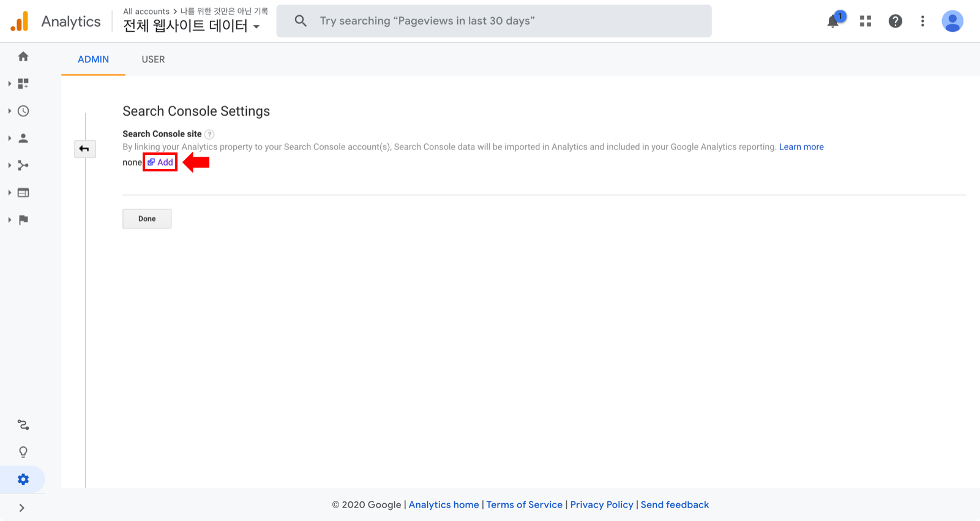Screen dimensions: 980x521
Task: Open the three-dot more options menu
Action: click(x=922, y=21)
